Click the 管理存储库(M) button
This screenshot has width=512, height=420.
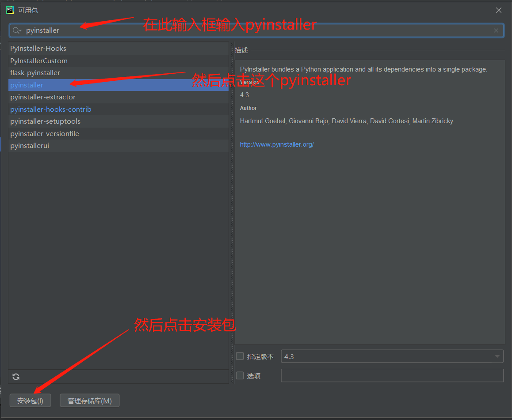[x=90, y=401]
